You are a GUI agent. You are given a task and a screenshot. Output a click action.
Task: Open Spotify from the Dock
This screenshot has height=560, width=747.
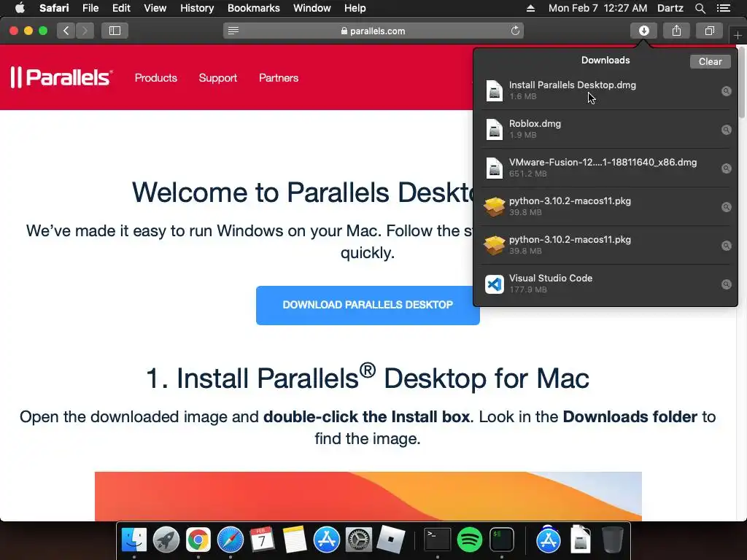point(469,540)
